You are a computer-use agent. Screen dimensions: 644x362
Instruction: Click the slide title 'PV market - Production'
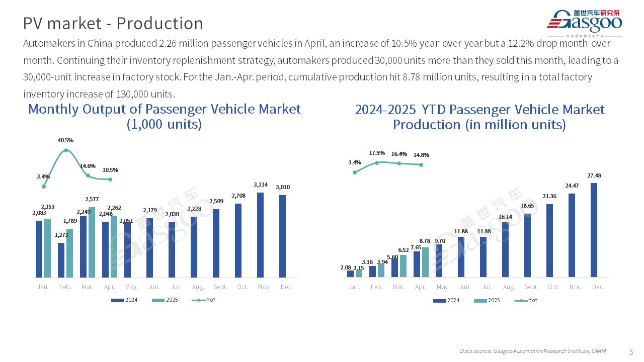click(x=113, y=23)
